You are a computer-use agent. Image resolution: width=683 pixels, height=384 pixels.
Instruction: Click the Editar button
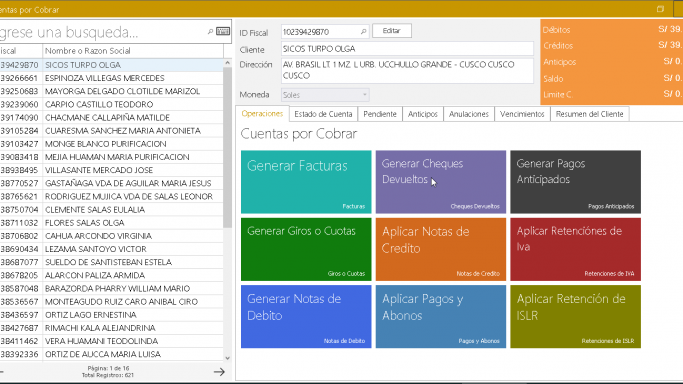(391, 31)
